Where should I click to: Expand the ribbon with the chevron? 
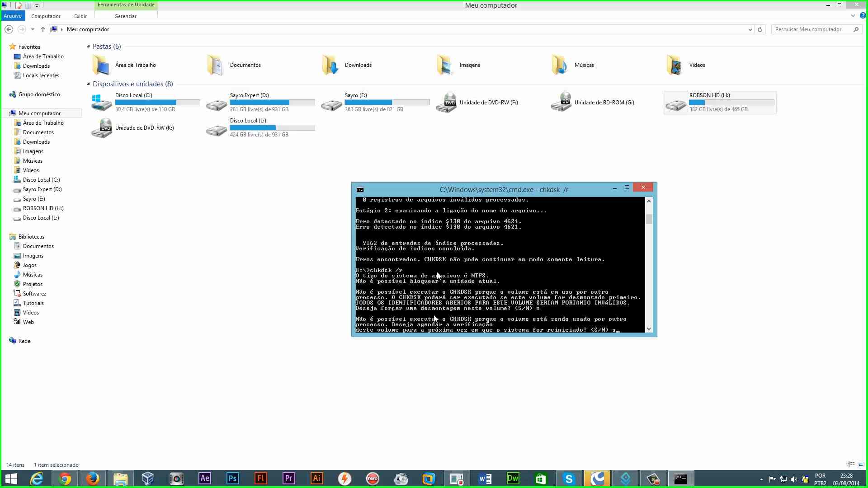853,16
